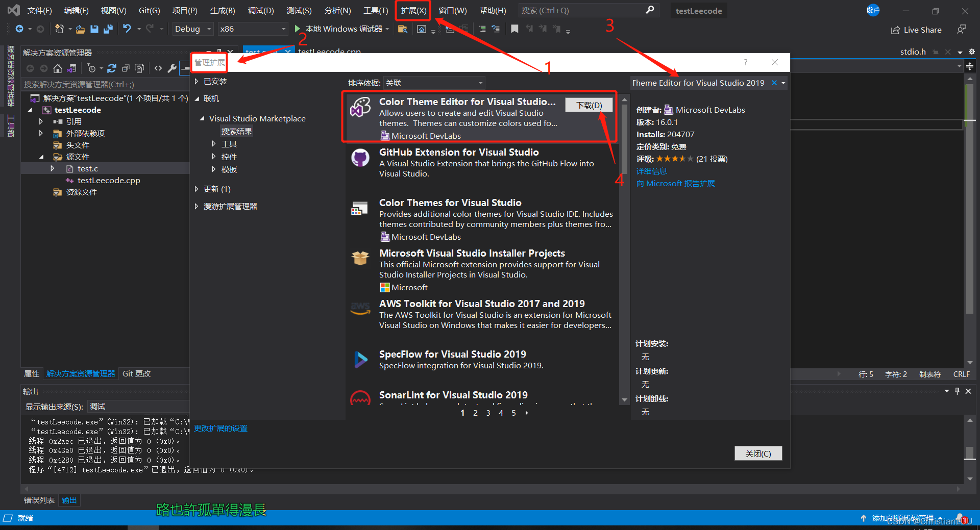Viewport: 980px width, 530px height.
Task: Expand the 工具 subcategory
Action: [x=214, y=144]
